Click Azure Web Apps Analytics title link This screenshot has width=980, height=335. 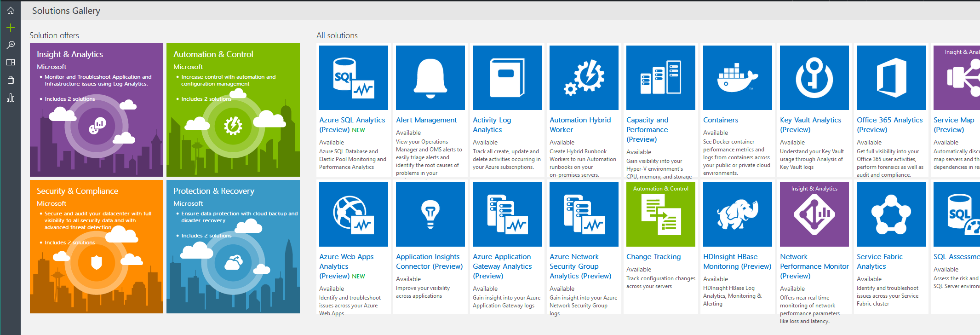pyautogui.click(x=347, y=266)
